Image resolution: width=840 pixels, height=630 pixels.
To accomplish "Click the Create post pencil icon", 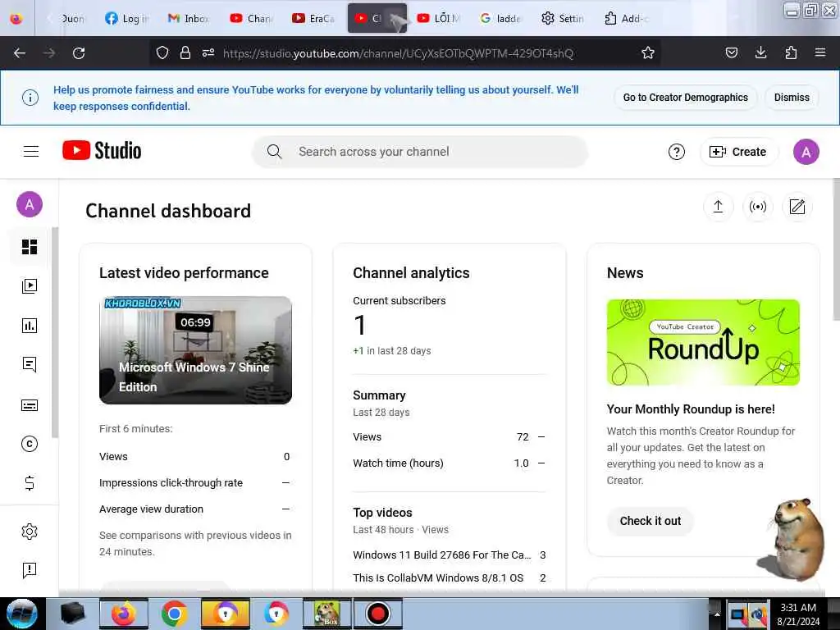I will click(797, 207).
